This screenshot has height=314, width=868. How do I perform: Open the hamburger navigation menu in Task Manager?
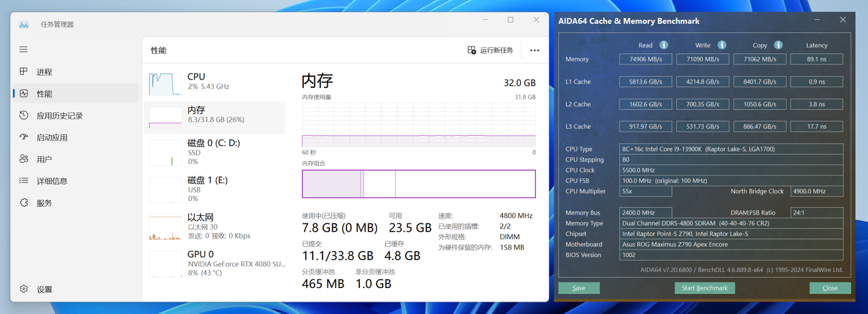(x=23, y=49)
